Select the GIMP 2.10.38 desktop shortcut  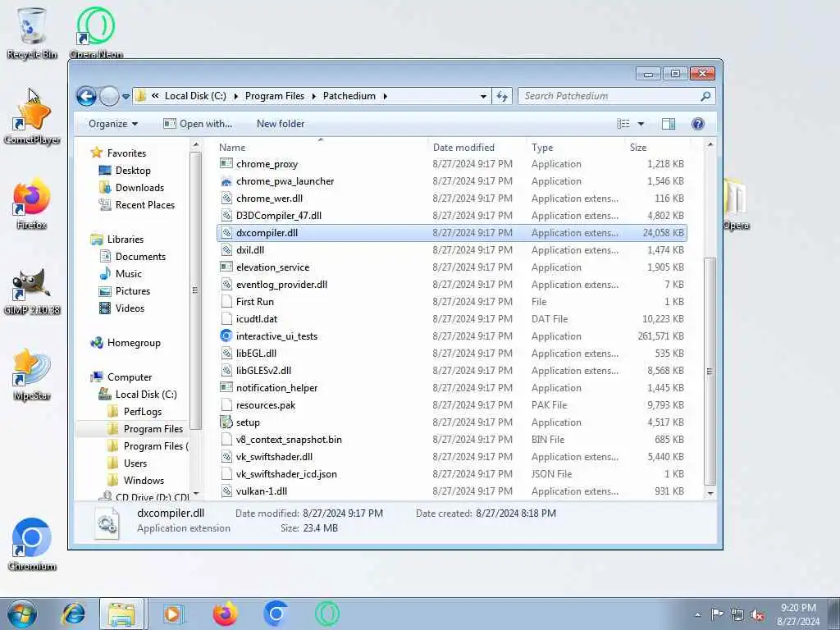pyautogui.click(x=32, y=290)
